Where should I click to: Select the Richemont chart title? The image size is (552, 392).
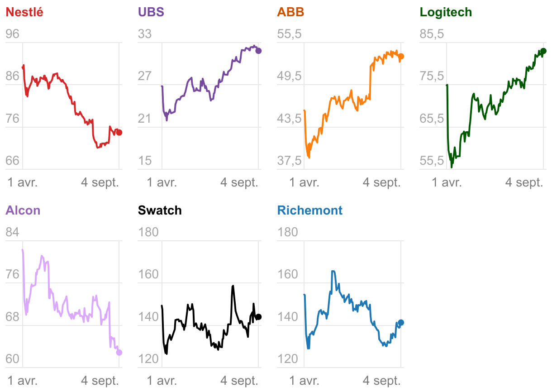pos(310,210)
